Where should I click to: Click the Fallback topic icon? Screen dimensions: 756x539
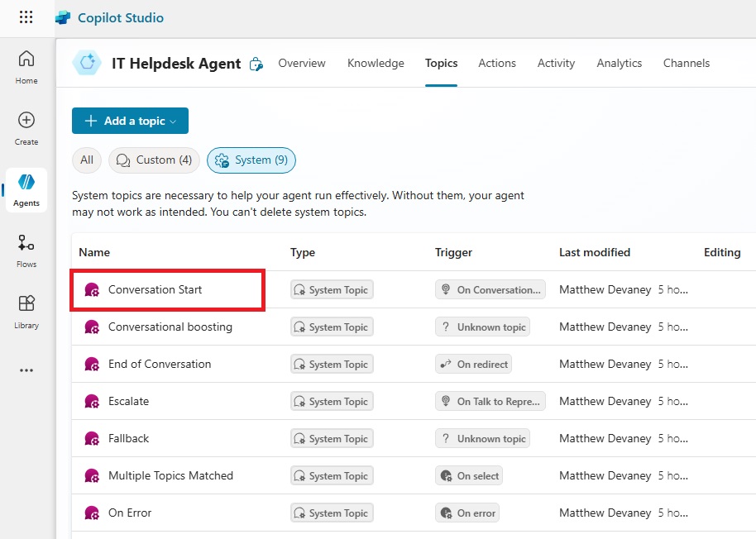92,438
